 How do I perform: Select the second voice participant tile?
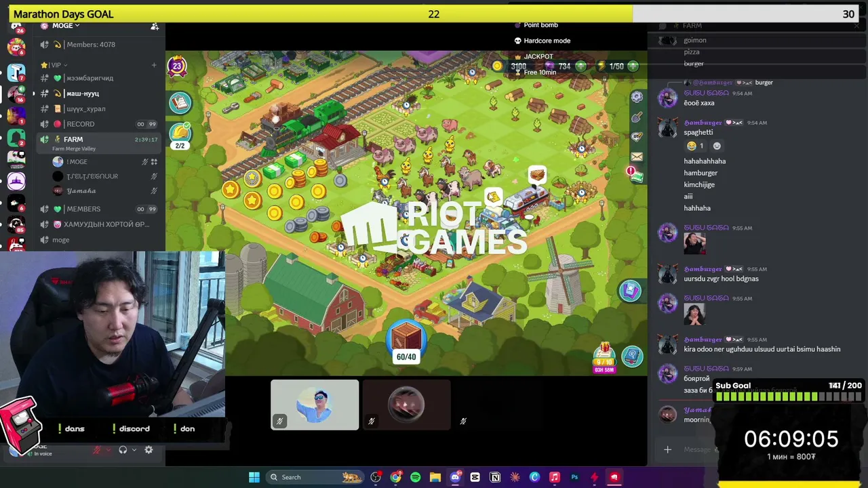406,405
